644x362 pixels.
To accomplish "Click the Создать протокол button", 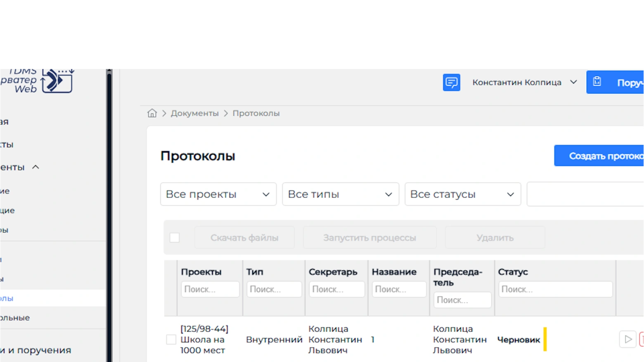I will tap(599, 156).
